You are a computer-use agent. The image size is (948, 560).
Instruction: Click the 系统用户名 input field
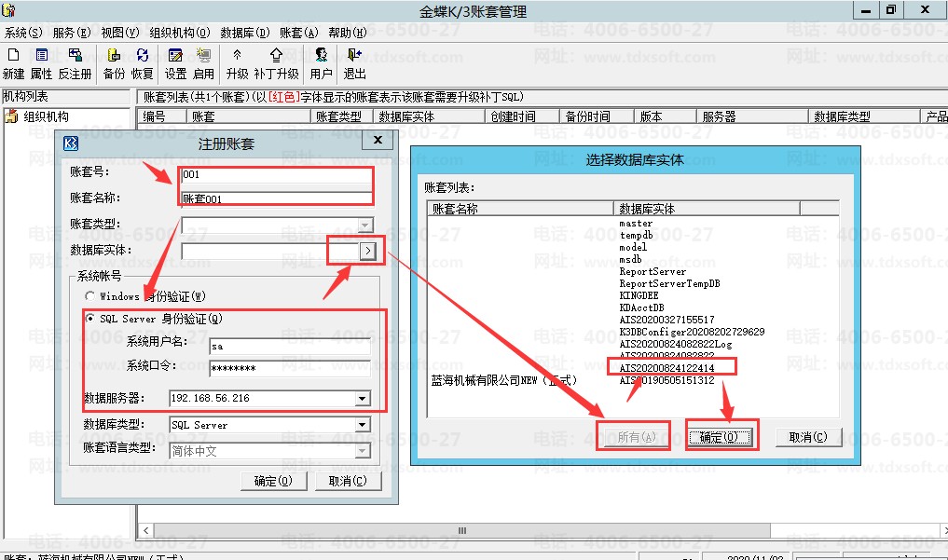click(290, 346)
